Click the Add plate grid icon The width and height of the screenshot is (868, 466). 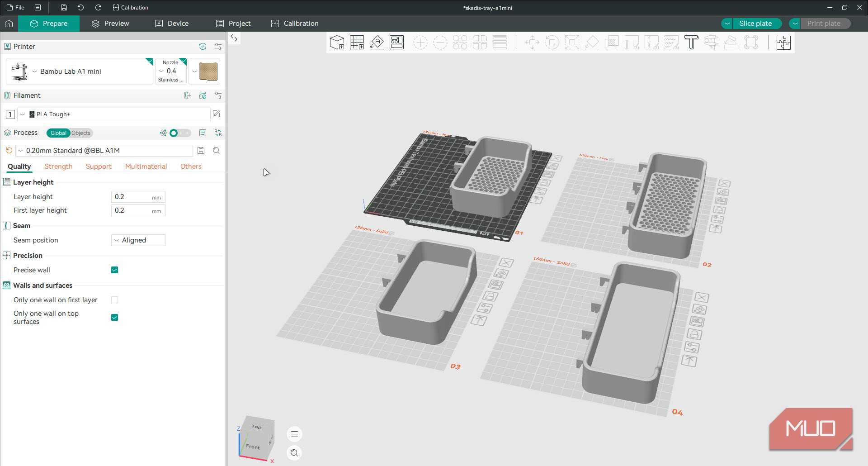click(x=357, y=43)
